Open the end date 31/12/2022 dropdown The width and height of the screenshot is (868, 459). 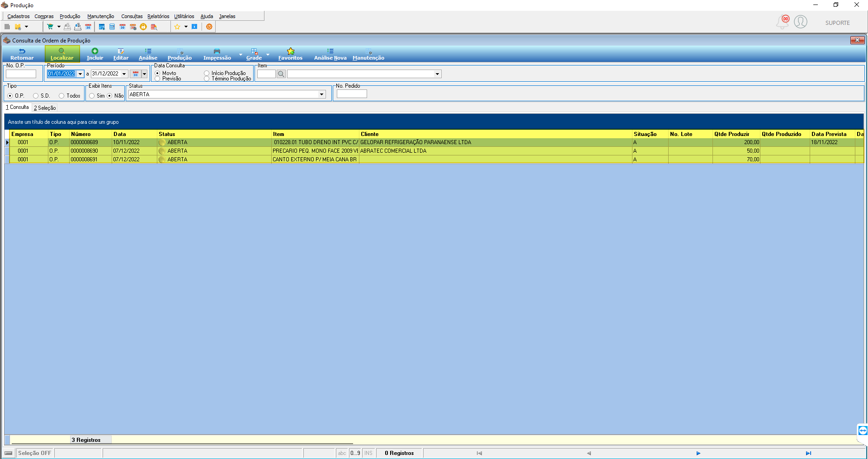pyautogui.click(x=124, y=74)
